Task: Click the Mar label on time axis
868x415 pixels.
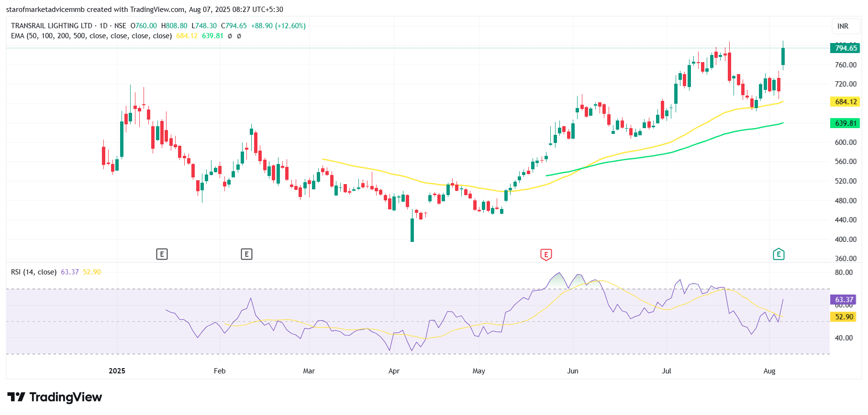Action: click(x=309, y=371)
